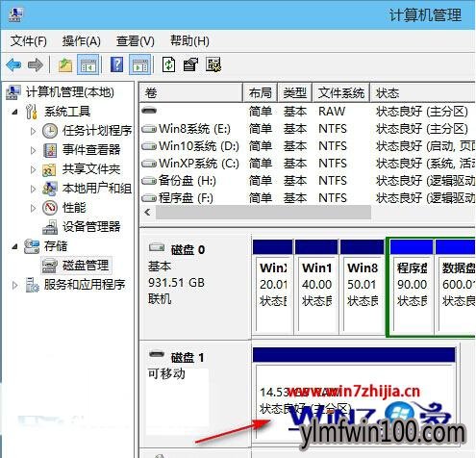This screenshot has width=476, height=458.
Task: Select 磁盘管理 in the tree
Action: click(x=86, y=266)
